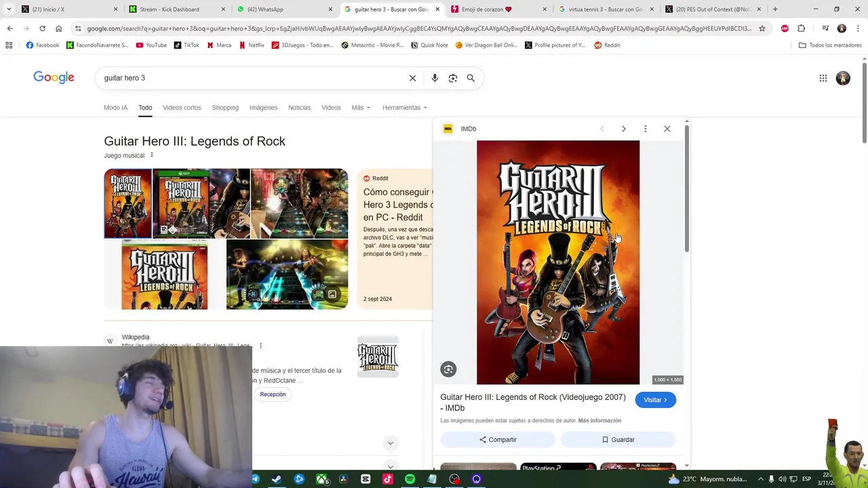868x488 pixels.
Task: Open the browser home page
Action: tap(58, 28)
